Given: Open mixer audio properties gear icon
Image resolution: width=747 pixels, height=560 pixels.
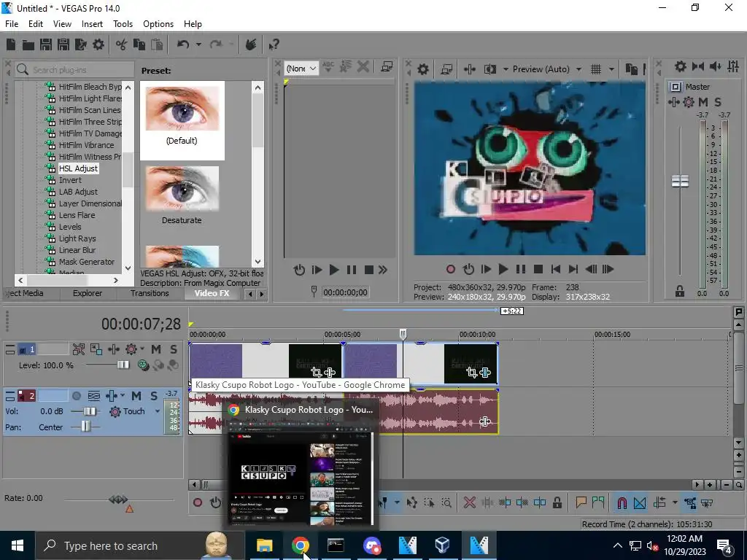Looking at the screenshot, I should [x=681, y=66].
